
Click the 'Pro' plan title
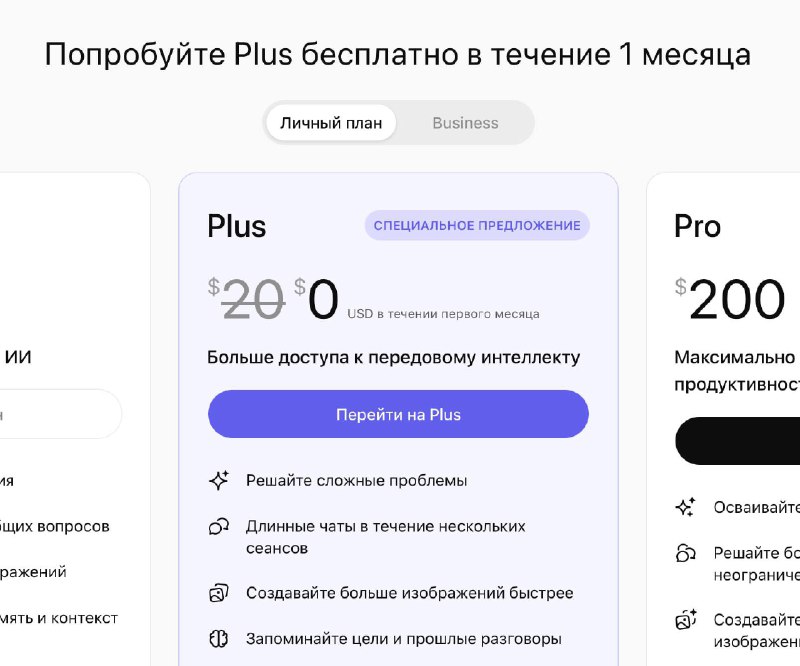pyautogui.click(x=697, y=226)
